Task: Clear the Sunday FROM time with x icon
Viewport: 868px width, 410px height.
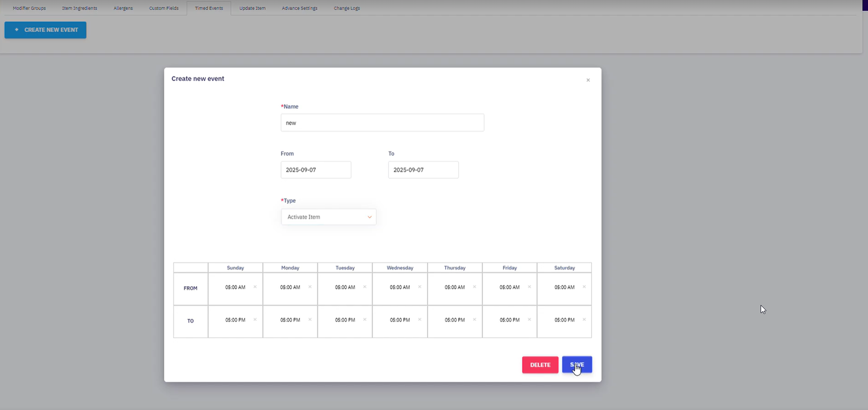Action: 255,287
